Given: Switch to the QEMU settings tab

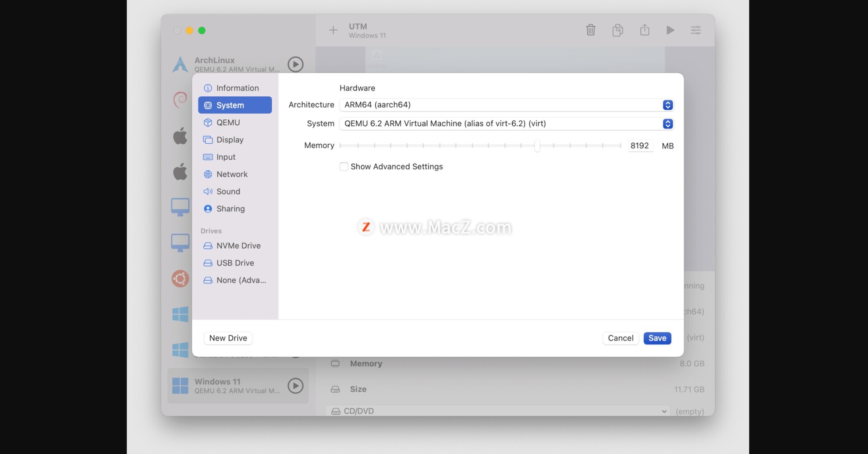Looking at the screenshot, I should tap(228, 123).
